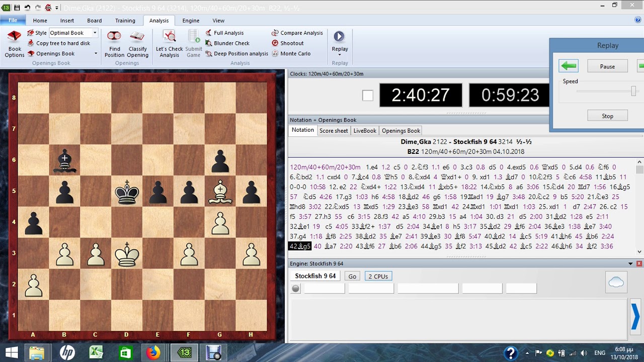Open the quick access toolbar customize arrow
This screenshot has height=362, width=644.
[x=57, y=8]
